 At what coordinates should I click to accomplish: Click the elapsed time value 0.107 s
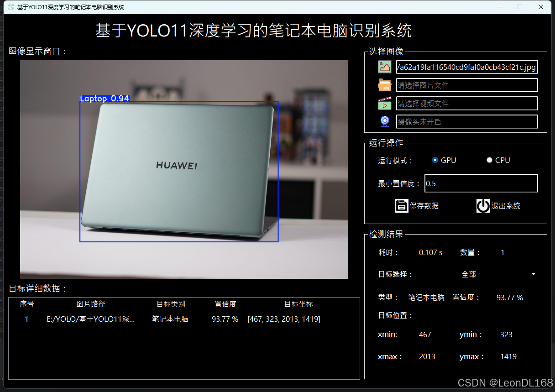pyautogui.click(x=430, y=252)
